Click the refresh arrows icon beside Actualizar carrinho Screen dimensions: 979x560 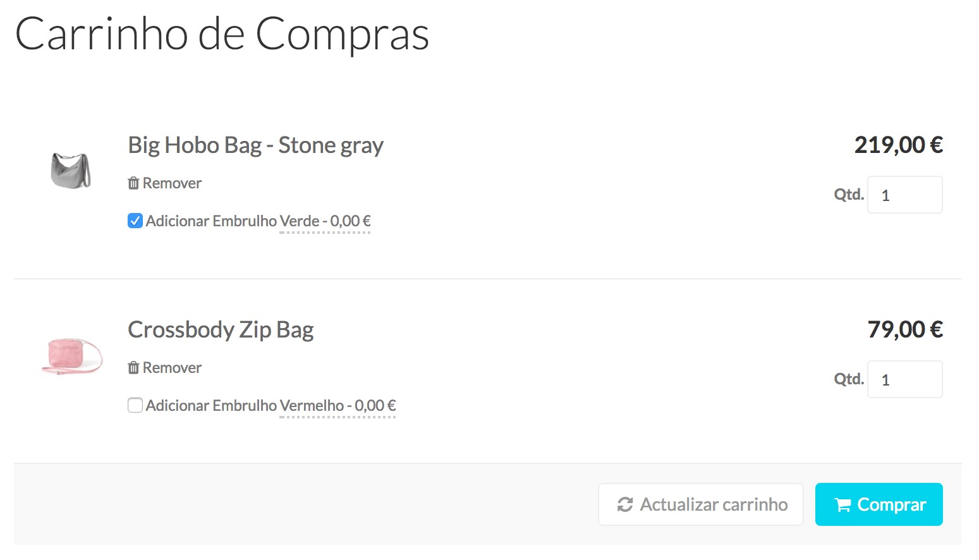coord(625,504)
